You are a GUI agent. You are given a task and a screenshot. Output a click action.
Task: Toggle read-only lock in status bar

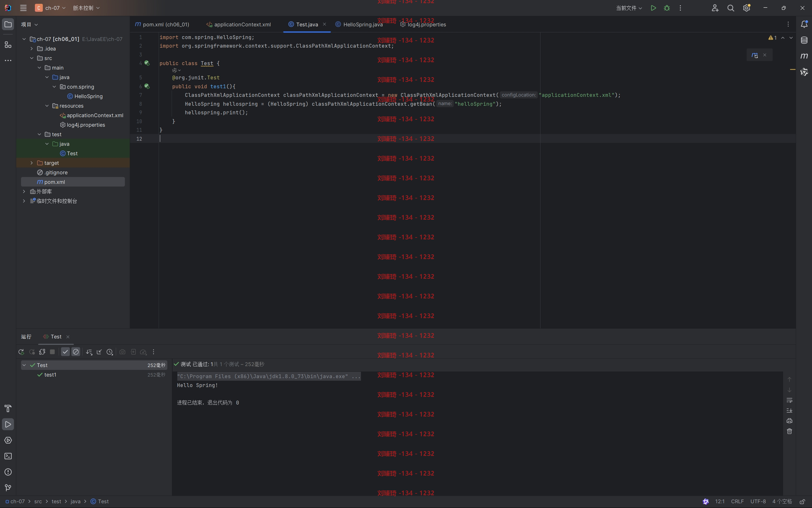(802, 501)
